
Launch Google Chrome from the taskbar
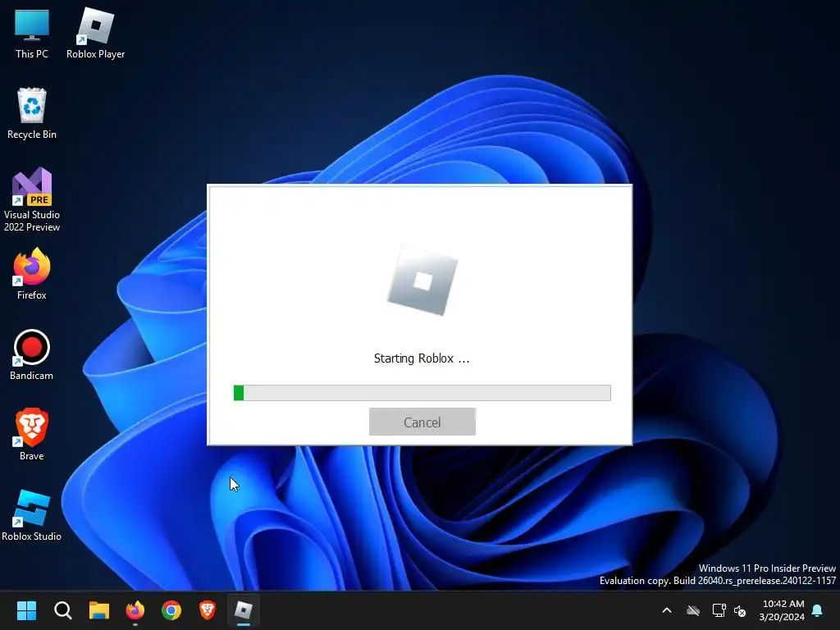click(x=171, y=610)
